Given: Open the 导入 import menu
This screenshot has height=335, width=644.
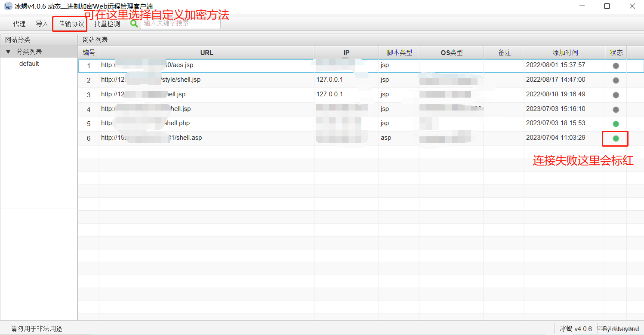Looking at the screenshot, I should coord(41,24).
